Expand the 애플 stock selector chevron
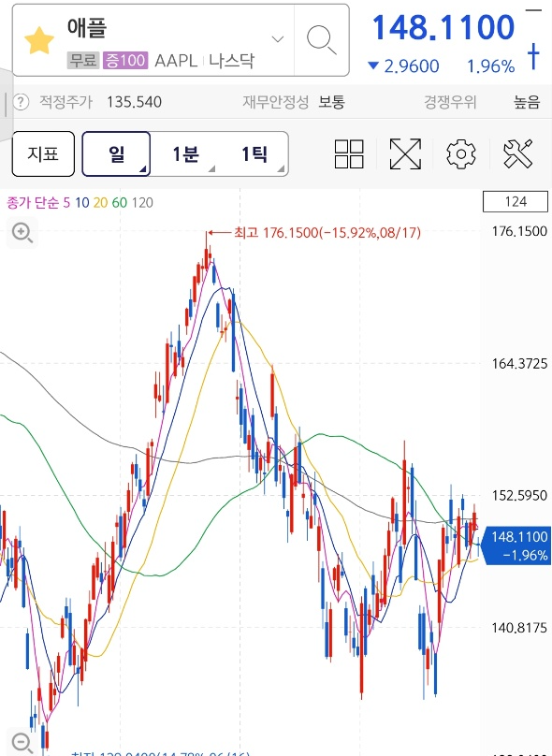This screenshot has width=552, height=756. [x=278, y=39]
